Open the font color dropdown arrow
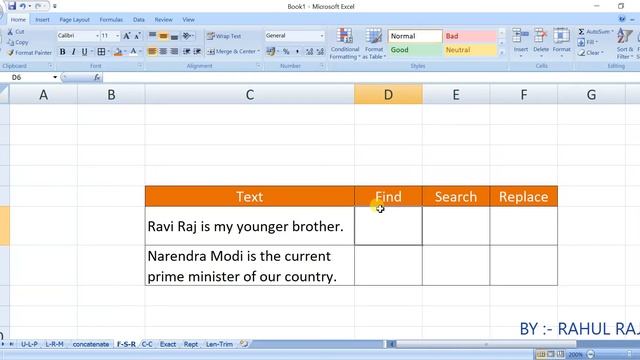 pos(140,52)
